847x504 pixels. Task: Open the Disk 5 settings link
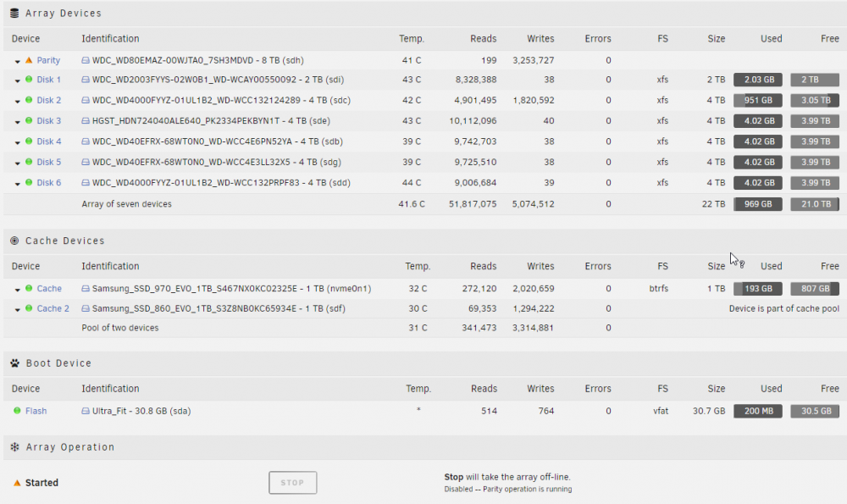tap(48, 162)
